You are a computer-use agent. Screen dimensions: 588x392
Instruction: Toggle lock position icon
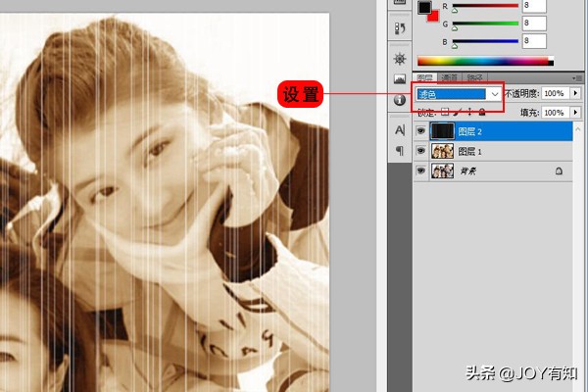click(x=469, y=112)
